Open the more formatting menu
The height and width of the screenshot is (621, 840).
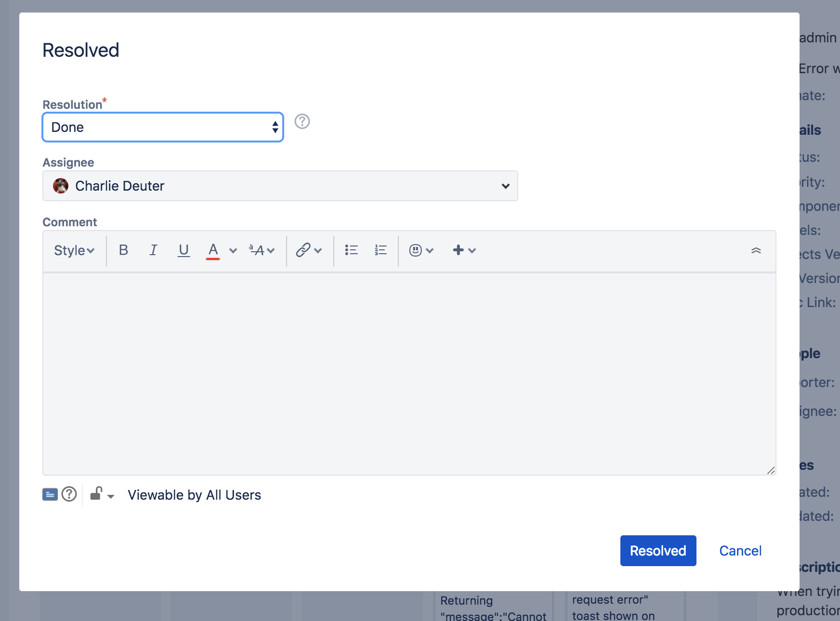[262, 250]
